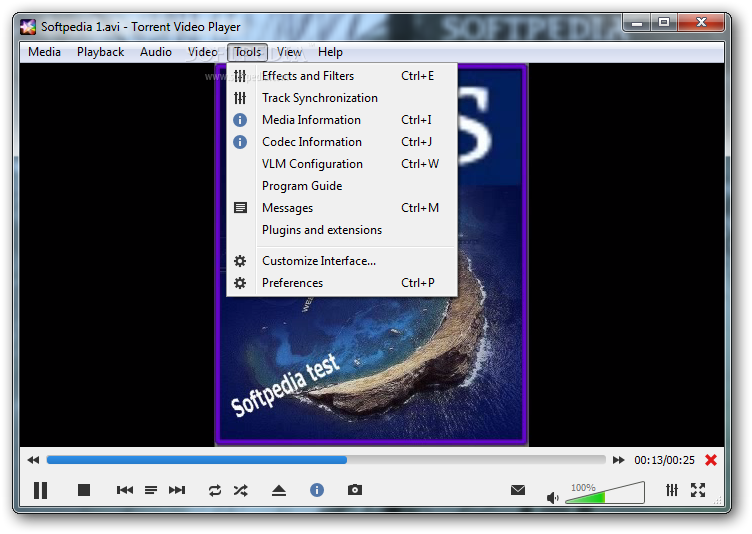This screenshot has width=752, height=534.
Task: Open the Media menu
Action: coord(44,52)
